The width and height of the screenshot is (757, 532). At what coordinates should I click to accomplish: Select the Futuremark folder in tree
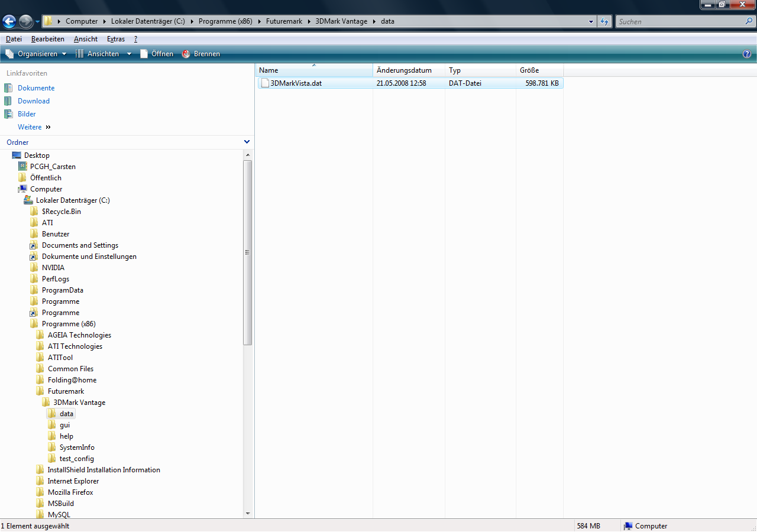[x=66, y=391]
